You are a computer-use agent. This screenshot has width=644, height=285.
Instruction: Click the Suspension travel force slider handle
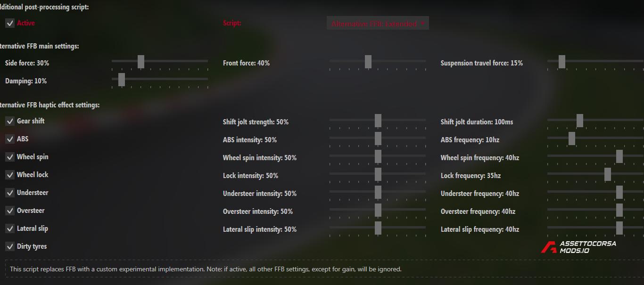click(562, 62)
